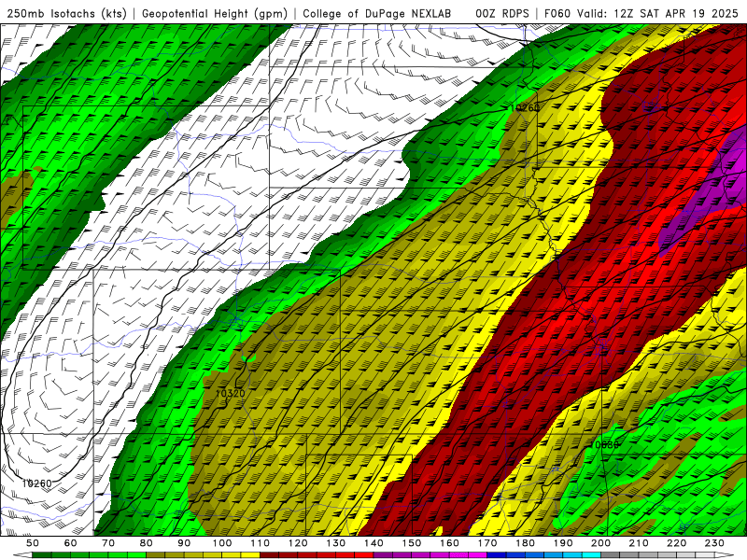This screenshot has width=747, height=560.
Task: Click the 10680 height contour label
Action: [604, 444]
